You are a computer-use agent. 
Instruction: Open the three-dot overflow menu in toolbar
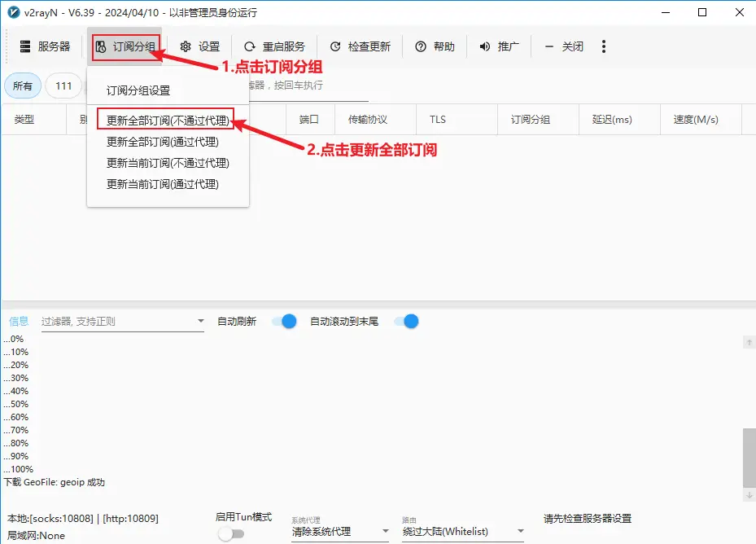coord(603,46)
